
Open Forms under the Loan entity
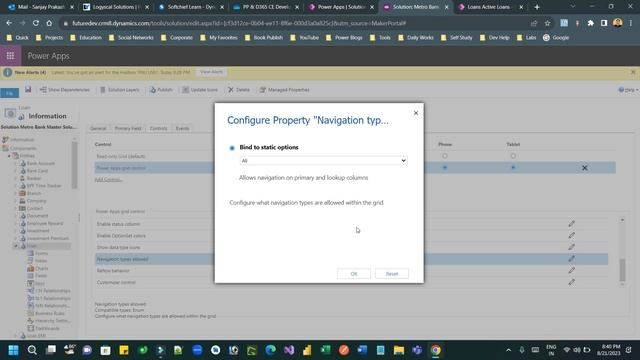click(x=41, y=253)
